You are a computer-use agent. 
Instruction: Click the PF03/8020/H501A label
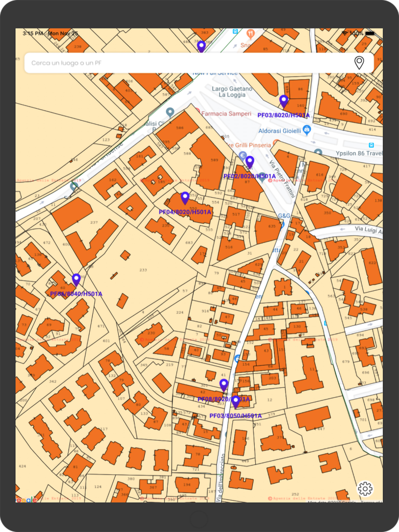(283, 115)
